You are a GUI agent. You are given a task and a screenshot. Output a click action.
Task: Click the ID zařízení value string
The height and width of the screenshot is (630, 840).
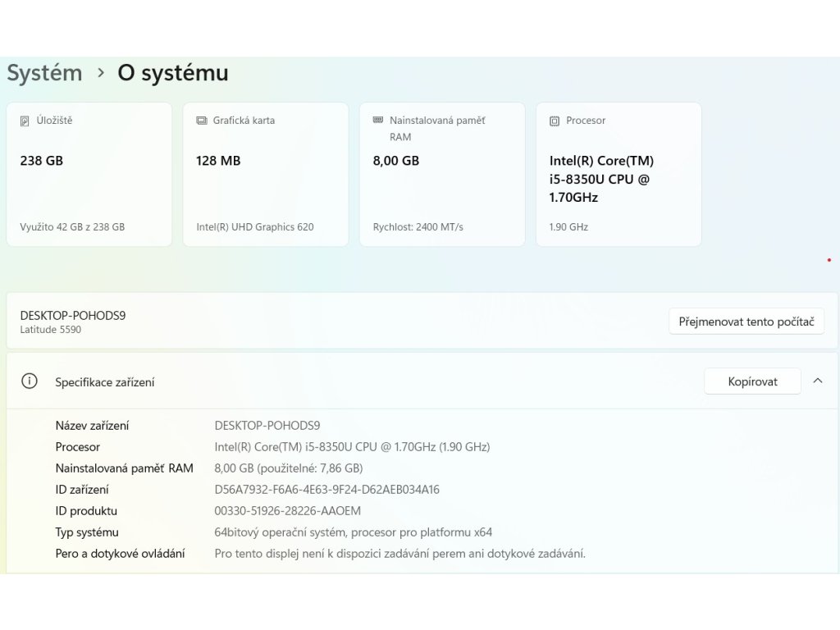[x=326, y=490]
